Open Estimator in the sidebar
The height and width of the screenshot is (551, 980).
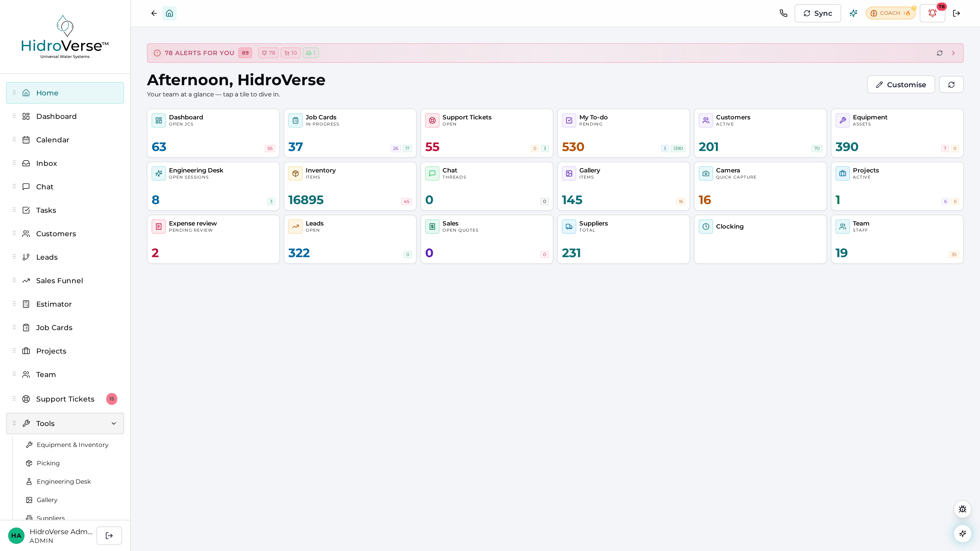65,304
